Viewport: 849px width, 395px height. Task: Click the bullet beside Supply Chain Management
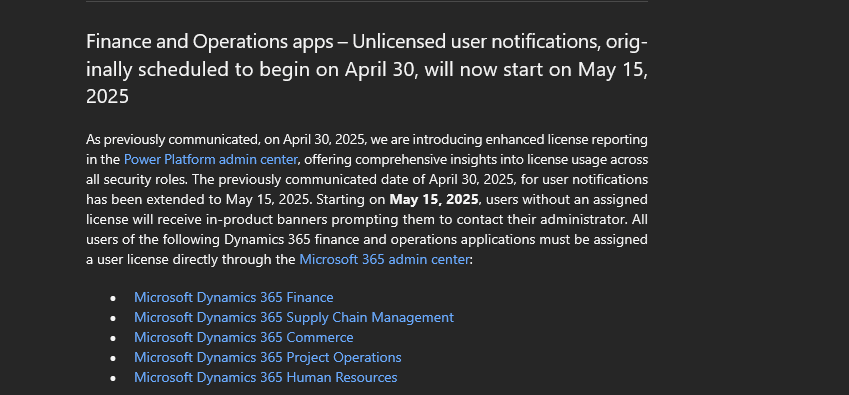point(113,318)
